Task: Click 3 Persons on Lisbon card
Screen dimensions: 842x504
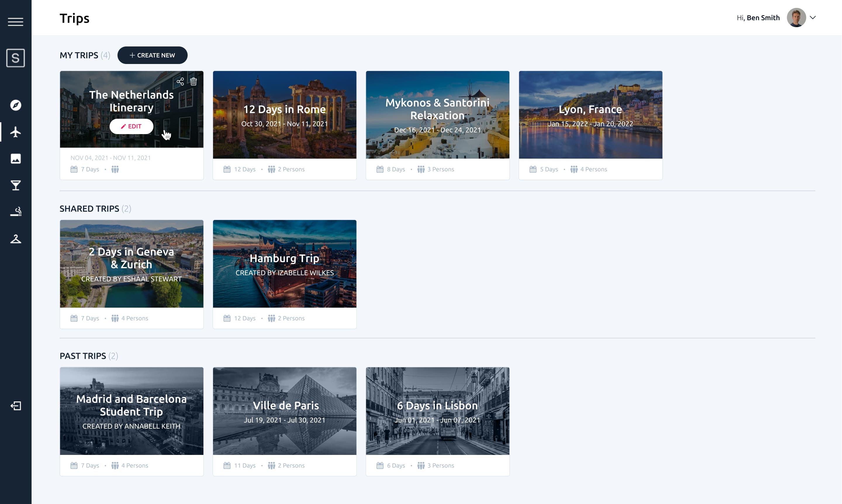Action: point(441,466)
